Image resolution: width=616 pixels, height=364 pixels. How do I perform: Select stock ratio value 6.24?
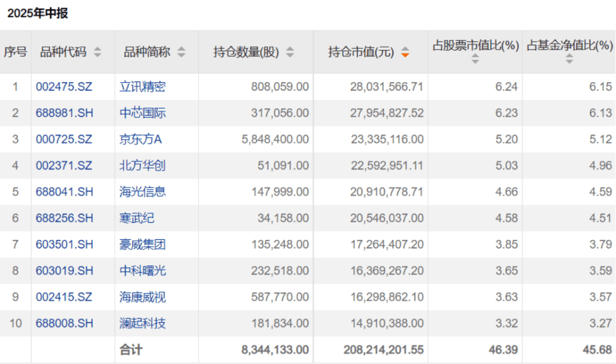506,86
